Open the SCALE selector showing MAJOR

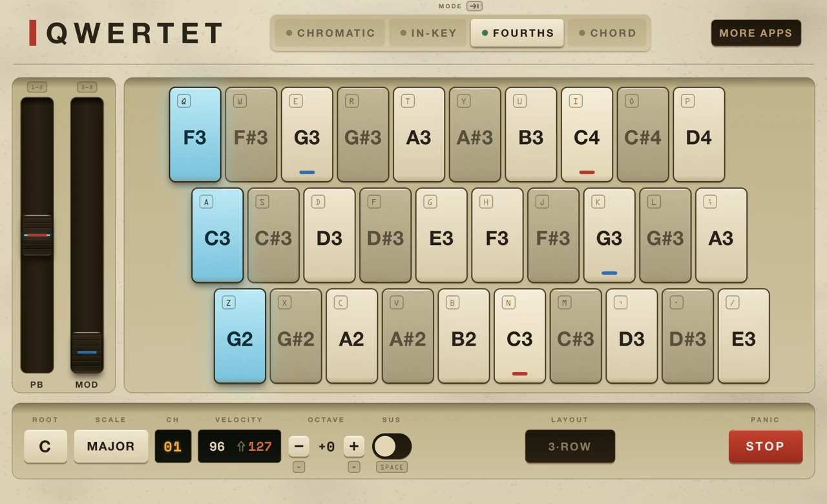click(x=110, y=446)
